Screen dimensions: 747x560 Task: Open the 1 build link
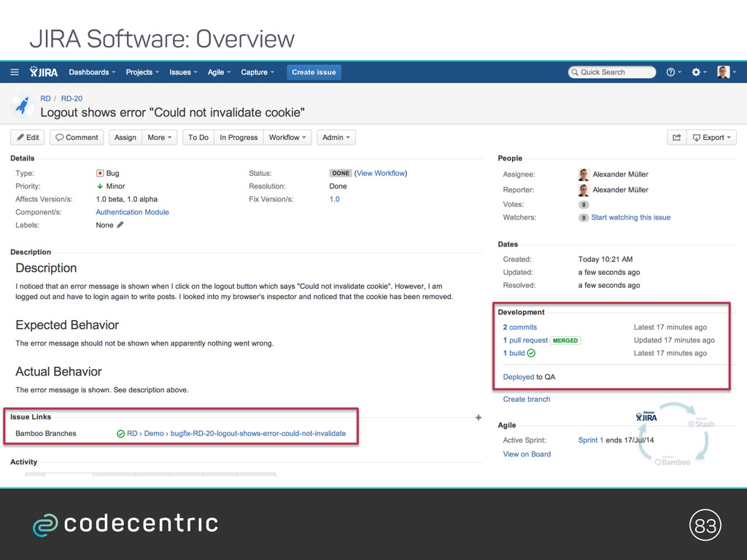pos(514,354)
